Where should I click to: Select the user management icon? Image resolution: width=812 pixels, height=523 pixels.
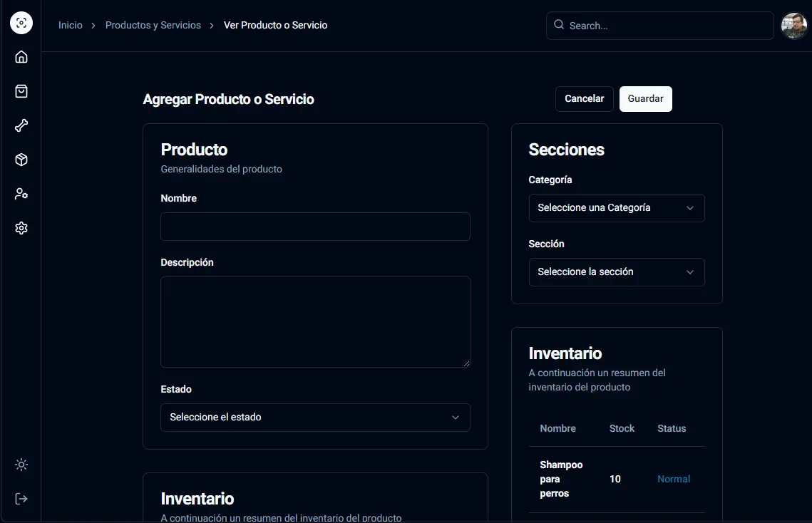click(x=21, y=193)
